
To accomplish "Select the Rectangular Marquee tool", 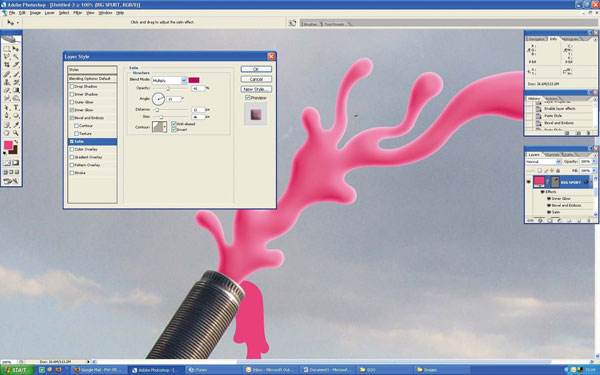I will point(7,49).
